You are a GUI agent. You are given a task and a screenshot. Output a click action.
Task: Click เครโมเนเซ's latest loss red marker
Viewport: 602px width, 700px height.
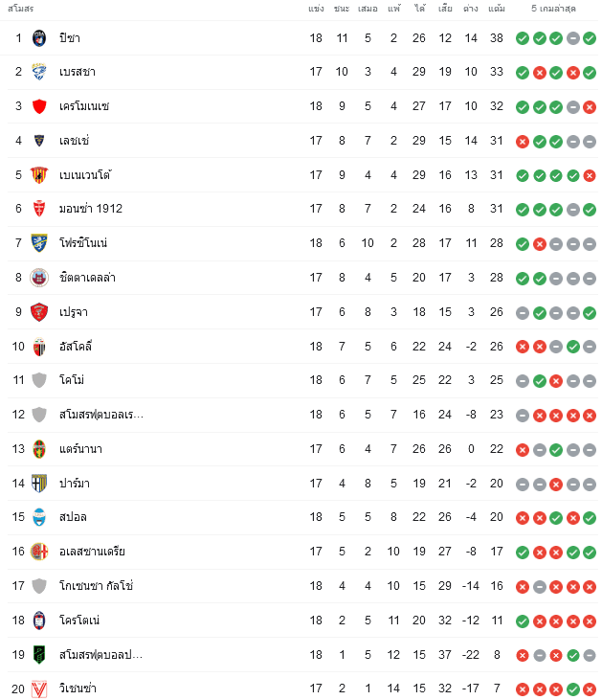[x=590, y=107]
